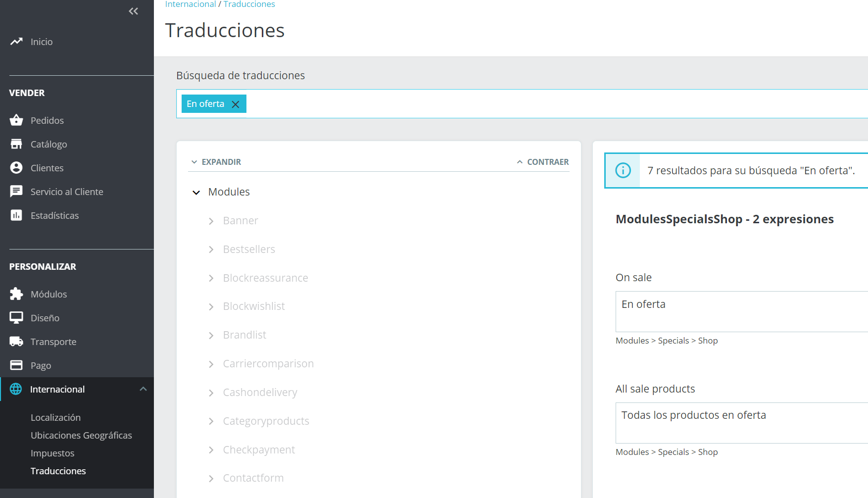The image size is (868, 498).
Task: Open the Estadísticas menu
Action: 54,215
